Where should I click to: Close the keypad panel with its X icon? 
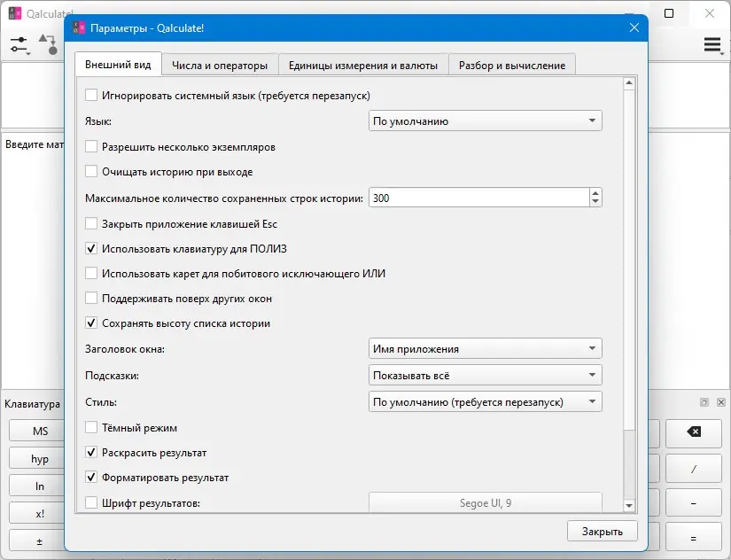721,402
